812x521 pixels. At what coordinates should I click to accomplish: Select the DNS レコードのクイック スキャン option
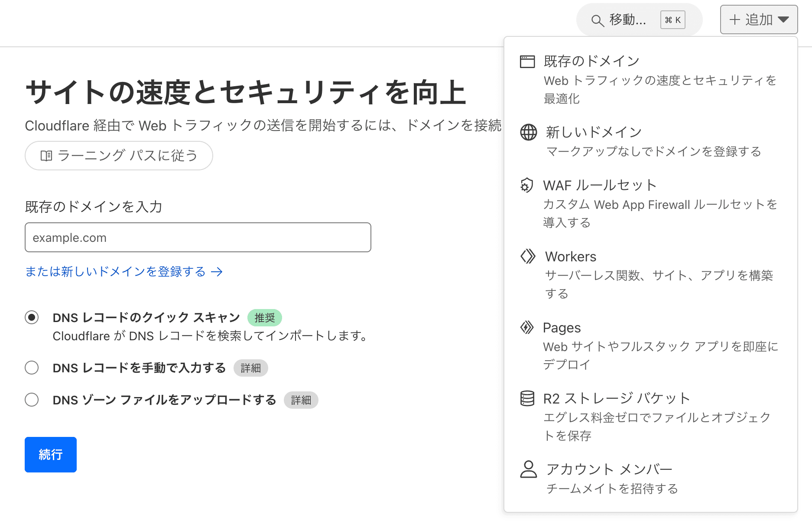coord(31,317)
